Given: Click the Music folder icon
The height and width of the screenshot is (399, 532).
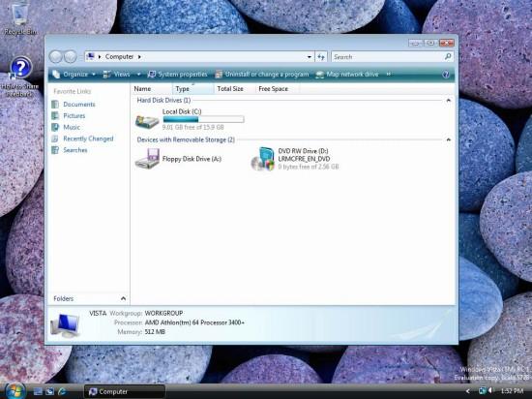Looking at the screenshot, I should click(x=55, y=127).
